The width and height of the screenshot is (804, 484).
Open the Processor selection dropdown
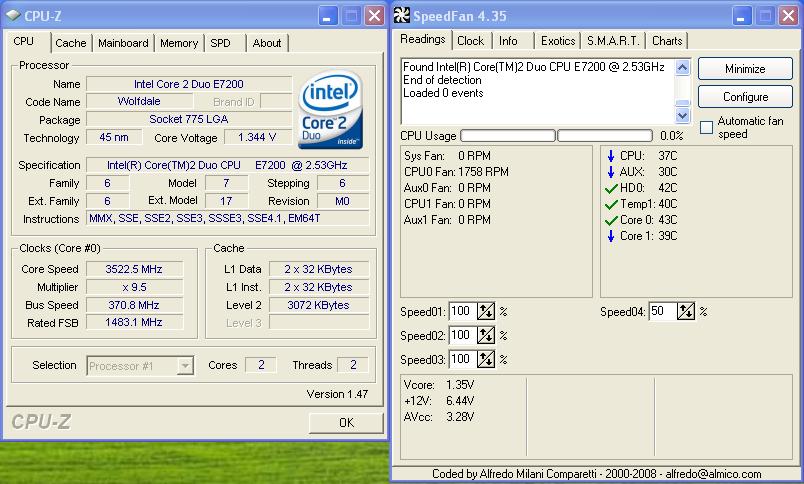(x=184, y=366)
